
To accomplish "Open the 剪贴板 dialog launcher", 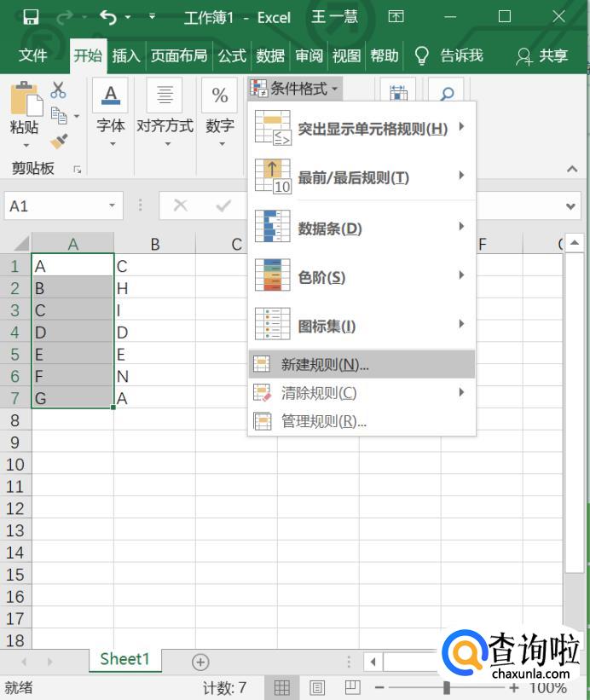I will (78, 169).
